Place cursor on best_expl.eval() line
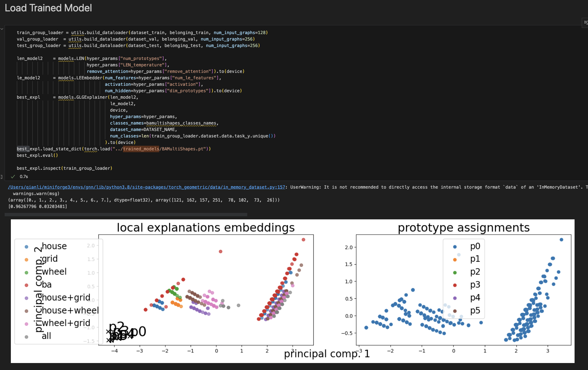 [x=37, y=155]
